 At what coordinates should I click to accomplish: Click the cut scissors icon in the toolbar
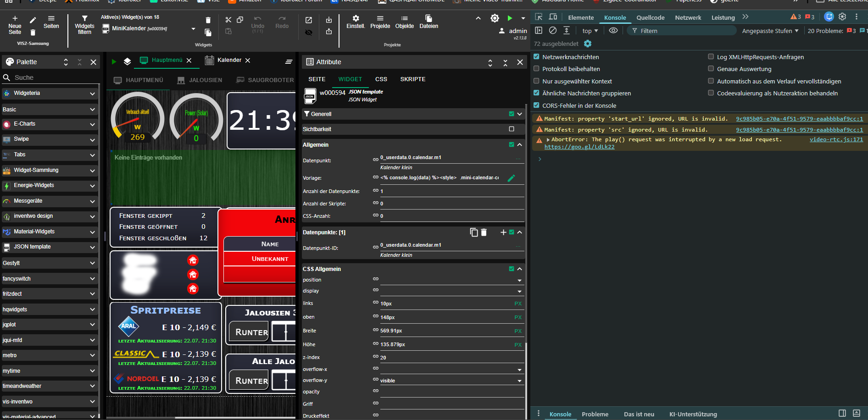(228, 20)
